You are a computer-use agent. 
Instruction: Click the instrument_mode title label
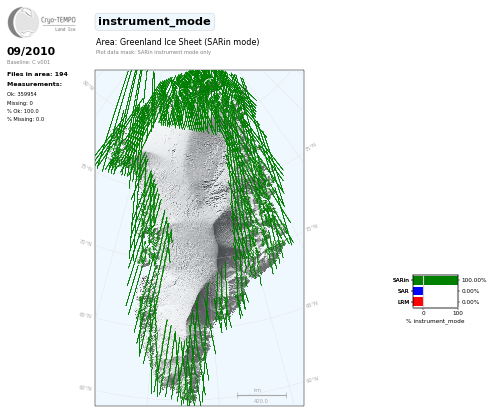click(x=154, y=22)
